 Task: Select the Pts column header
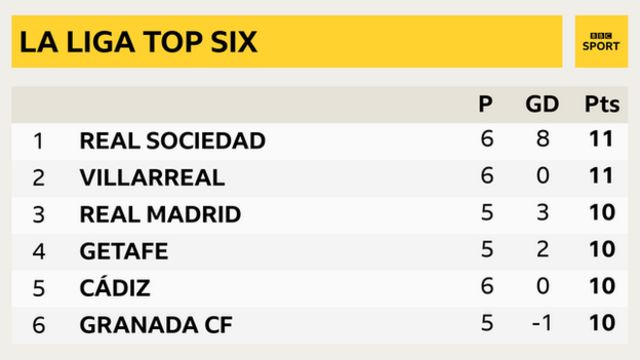602,104
